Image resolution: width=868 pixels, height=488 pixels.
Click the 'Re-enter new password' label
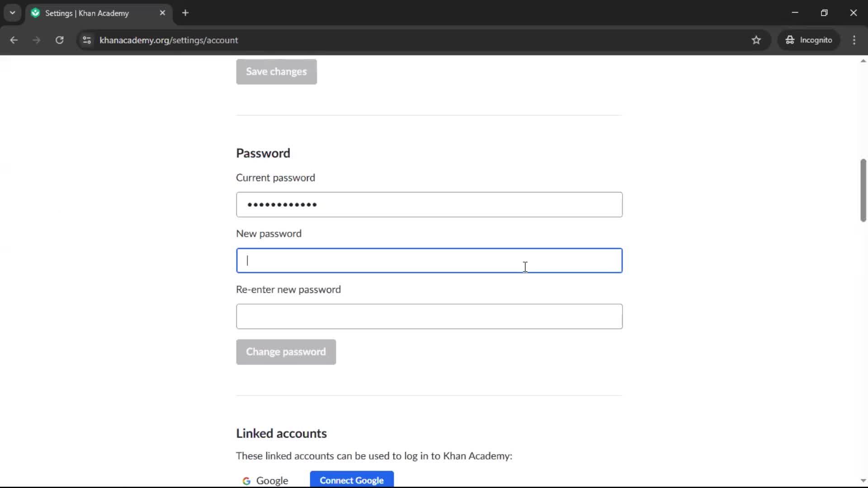288,290
